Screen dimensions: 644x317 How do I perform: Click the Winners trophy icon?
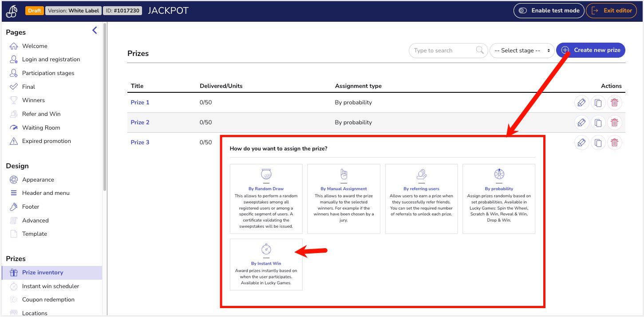pyautogui.click(x=13, y=100)
